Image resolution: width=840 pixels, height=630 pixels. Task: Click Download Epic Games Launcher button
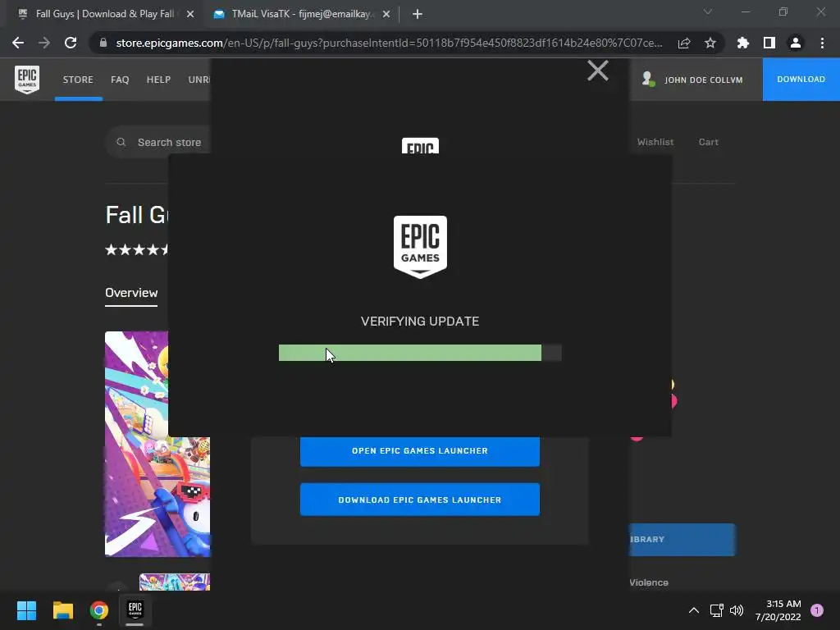pyautogui.click(x=419, y=500)
